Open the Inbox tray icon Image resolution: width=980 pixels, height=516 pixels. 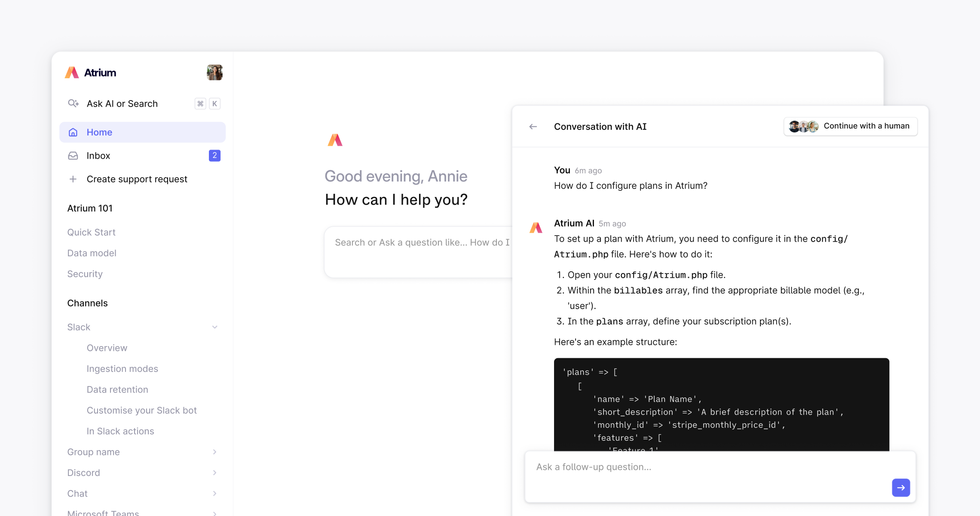[x=73, y=156]
